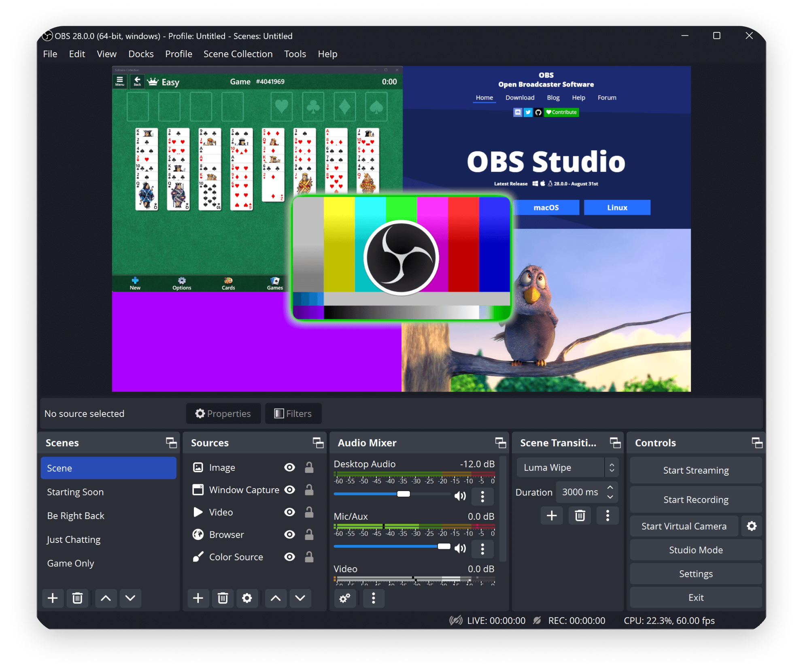Open the Profile menu

[x=178, y=54]
